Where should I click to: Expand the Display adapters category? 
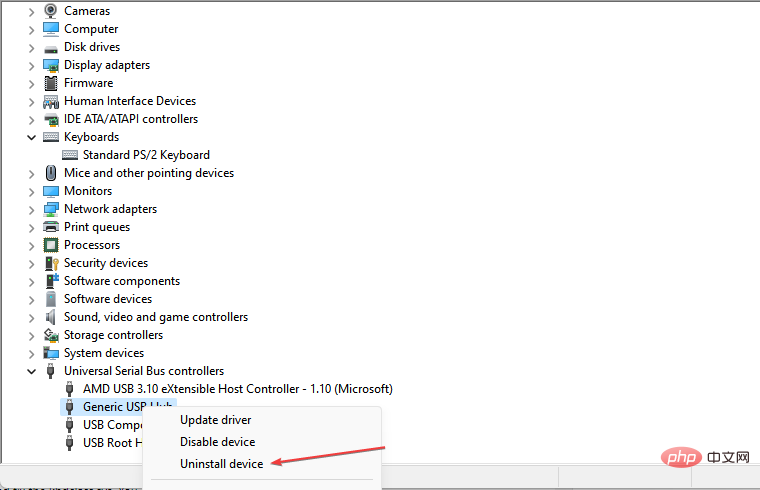(32, 66)
